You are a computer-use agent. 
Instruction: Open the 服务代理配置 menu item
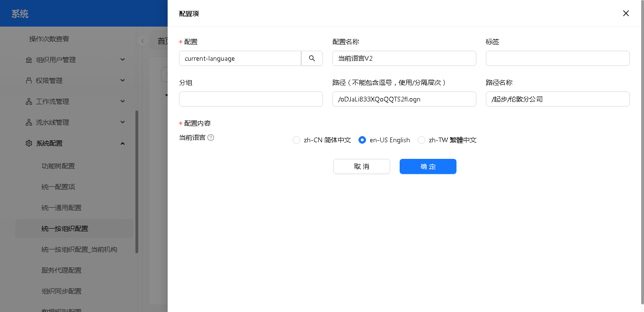tap(62, 270)
